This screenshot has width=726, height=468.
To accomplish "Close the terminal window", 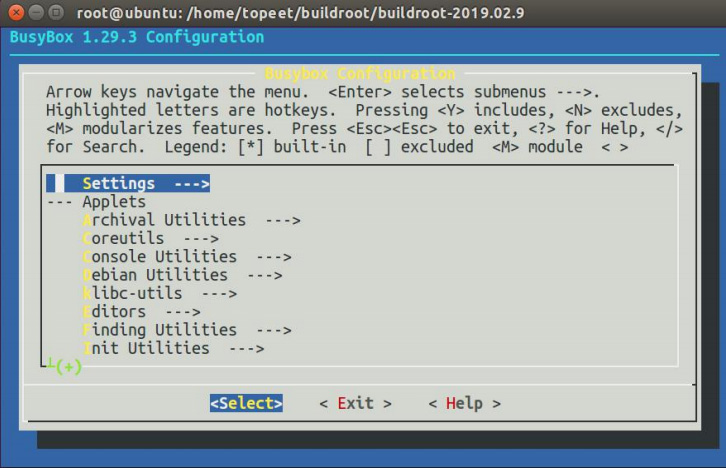I will point(16,12).
